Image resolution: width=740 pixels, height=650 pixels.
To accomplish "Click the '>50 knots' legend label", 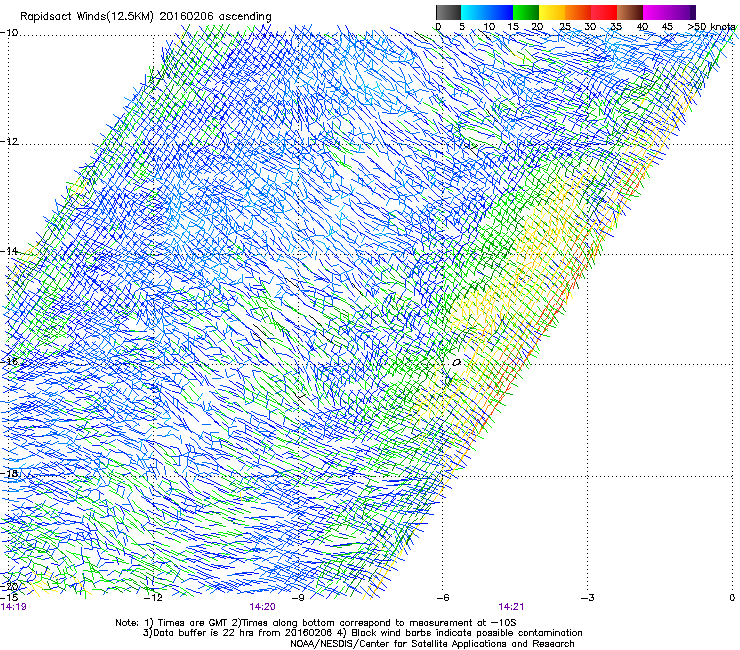I will (x=711, y=27).
